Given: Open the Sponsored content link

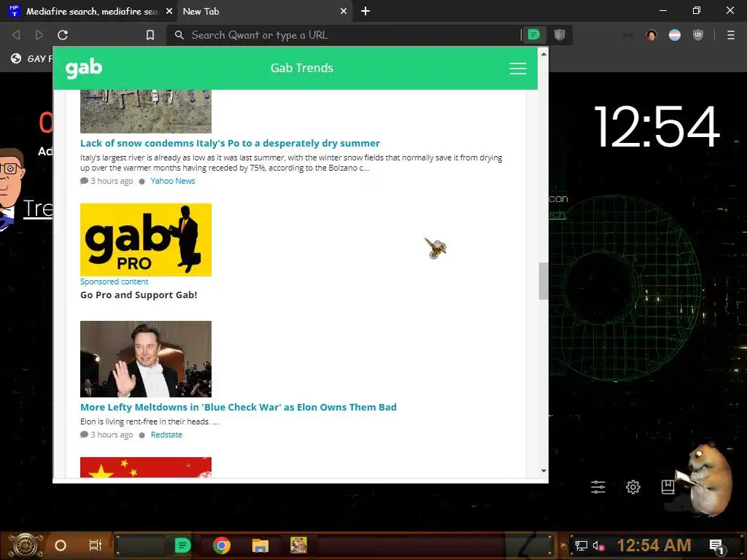Looking at the screenshot, I should point(115,281).
